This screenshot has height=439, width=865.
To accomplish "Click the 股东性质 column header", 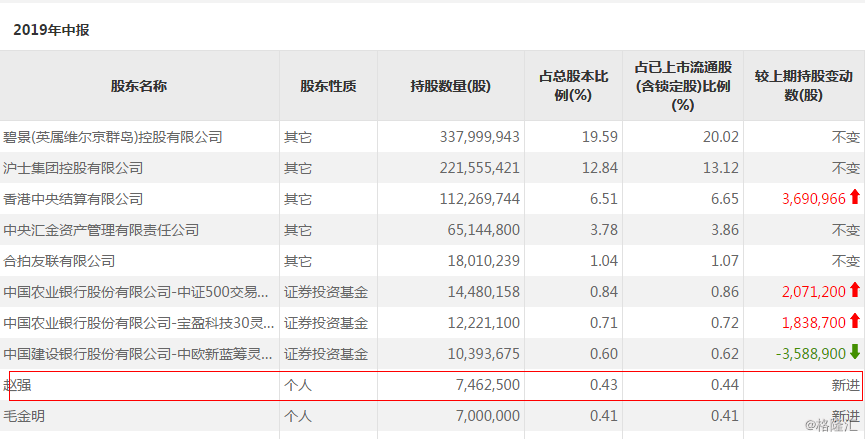I will (328, 86).
